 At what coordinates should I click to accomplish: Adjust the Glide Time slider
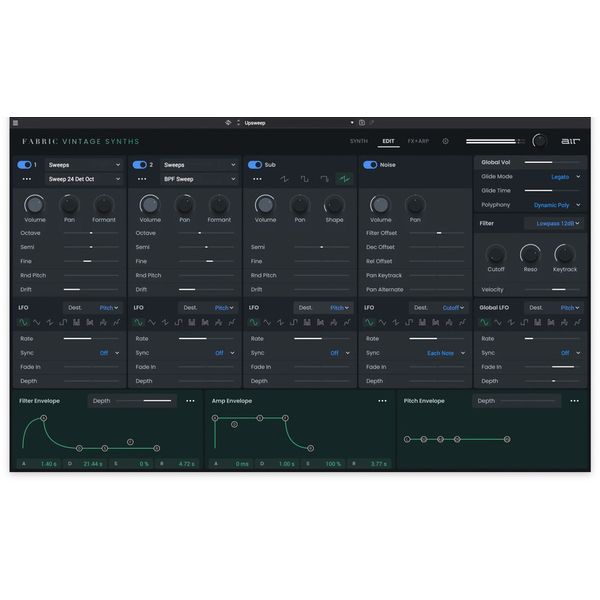pos(552,191)
